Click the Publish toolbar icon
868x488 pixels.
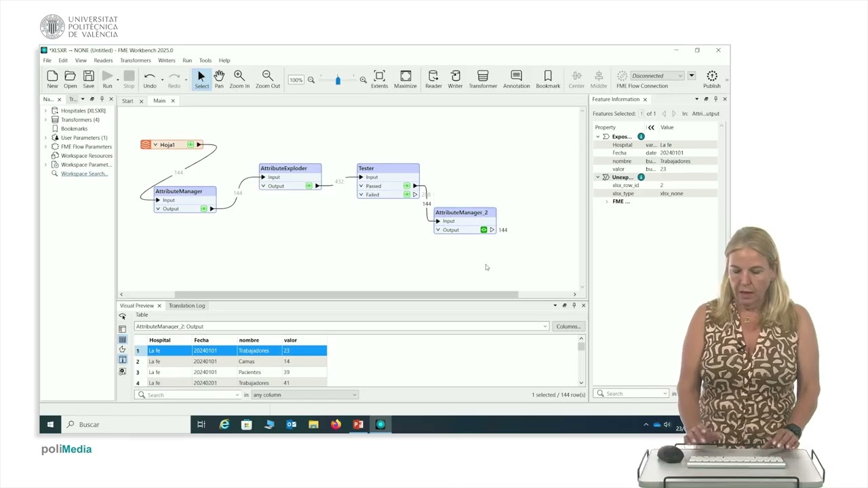click(712, 79)
